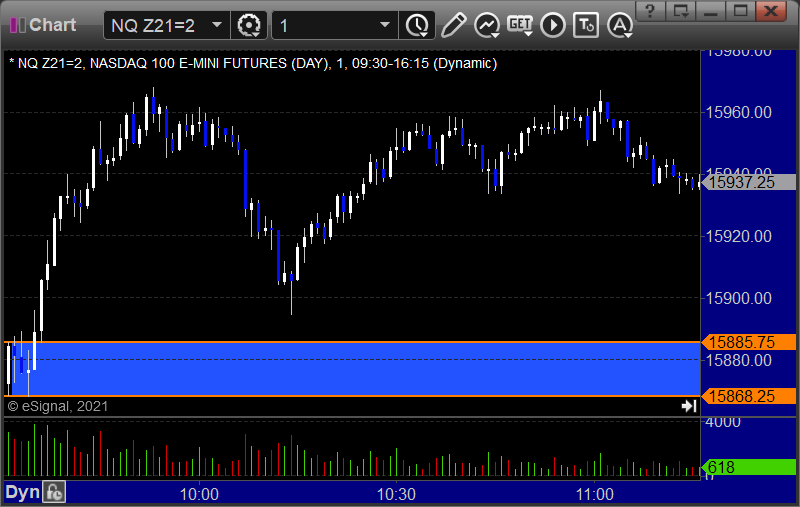Click the 15885.75 orange price line label
This screenshot has height=507, width=800.
(x=748, y=342)
